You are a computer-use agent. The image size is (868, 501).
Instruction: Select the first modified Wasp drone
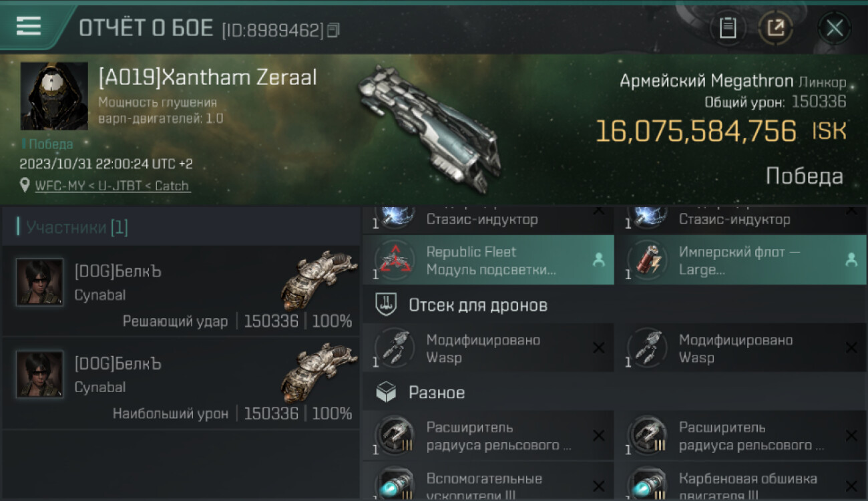pos(488,348)
